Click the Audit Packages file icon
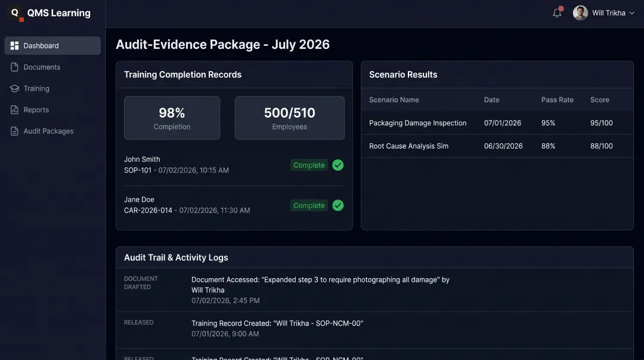 (14, 131)
